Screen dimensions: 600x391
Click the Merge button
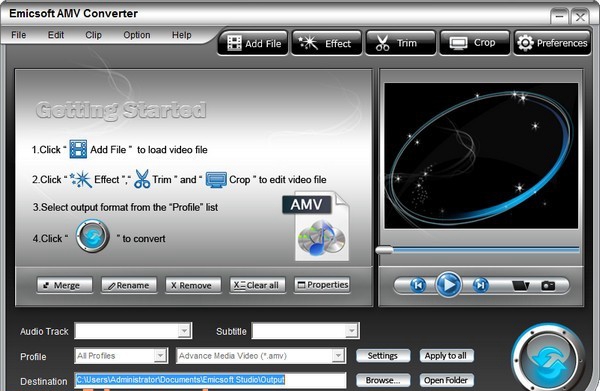point(65,285)
